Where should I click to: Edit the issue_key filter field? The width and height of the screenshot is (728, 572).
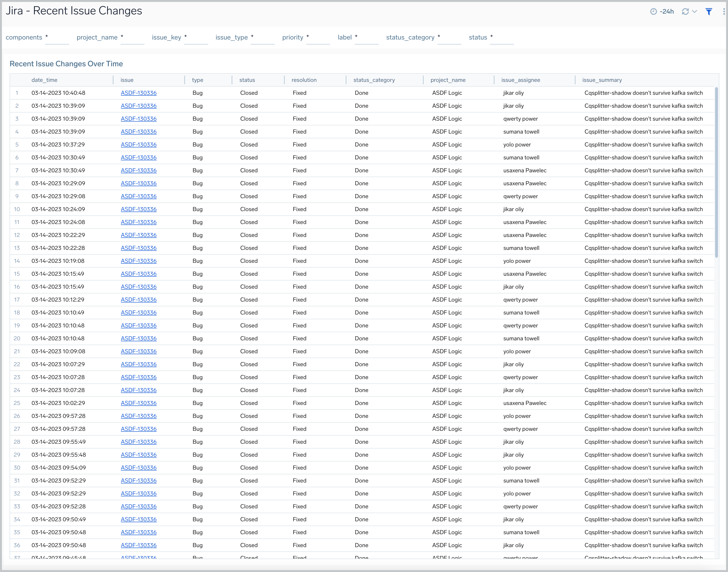pos(196,38)
